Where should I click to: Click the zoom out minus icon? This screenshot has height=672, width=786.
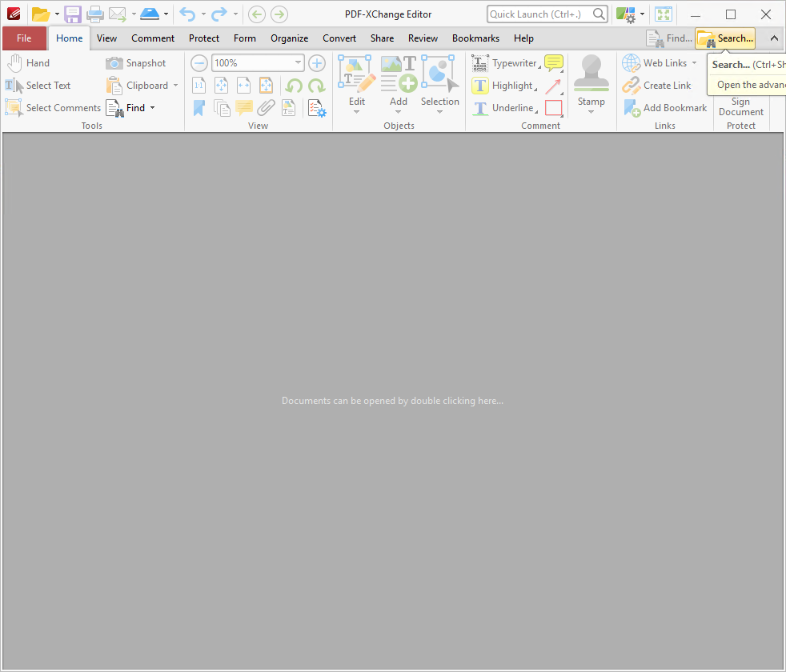(199, 63)
